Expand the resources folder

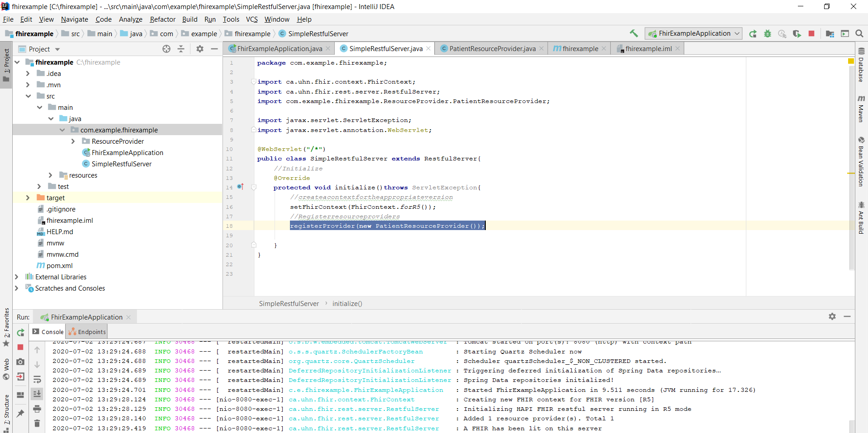pos(50,175)
